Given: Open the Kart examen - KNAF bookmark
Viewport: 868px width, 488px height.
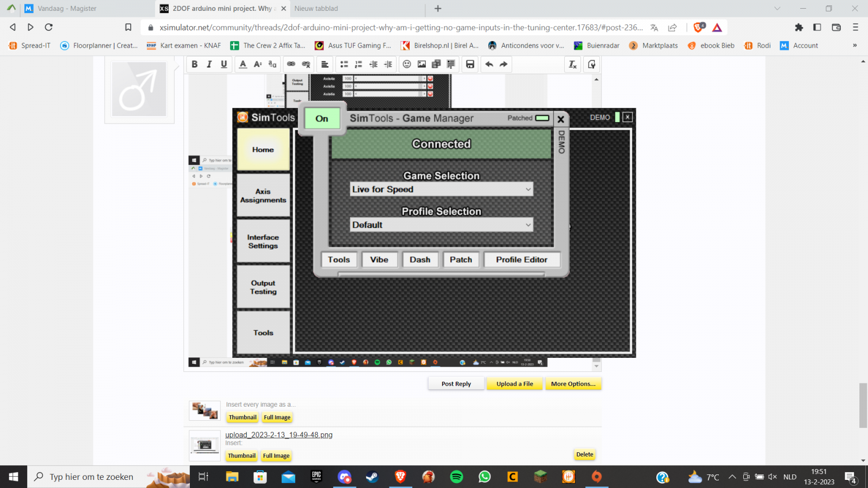Looking at the screenshot, I should coord(184,46).
